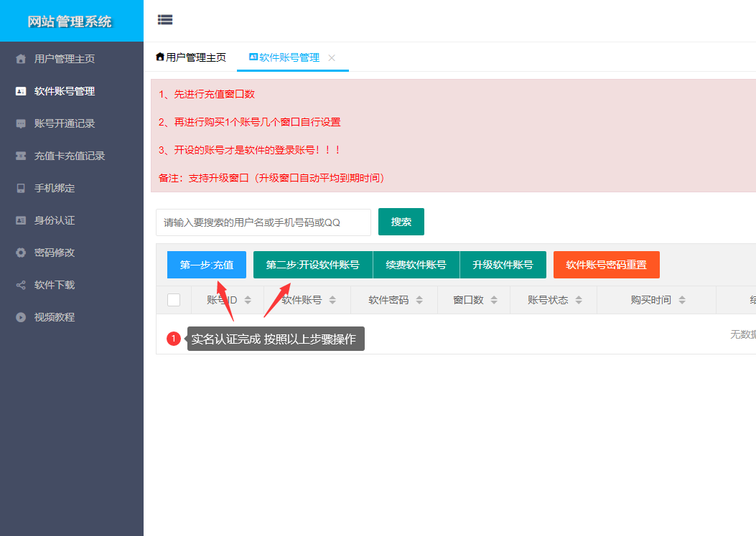Click the phone icon beside 手机绑定
This screenshot has height=536, width=756.
pyautogui.click(x=21, y=188)
